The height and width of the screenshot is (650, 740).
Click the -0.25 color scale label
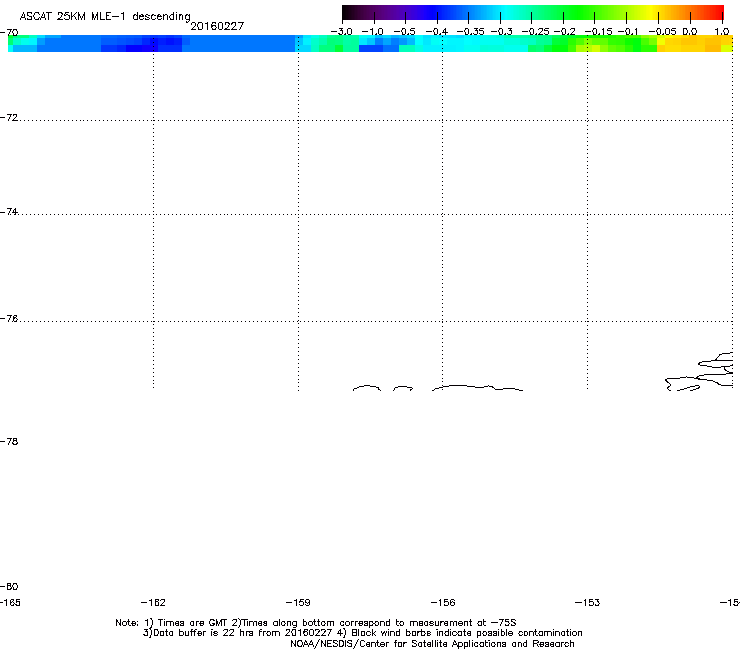click(x=535, y=32)
